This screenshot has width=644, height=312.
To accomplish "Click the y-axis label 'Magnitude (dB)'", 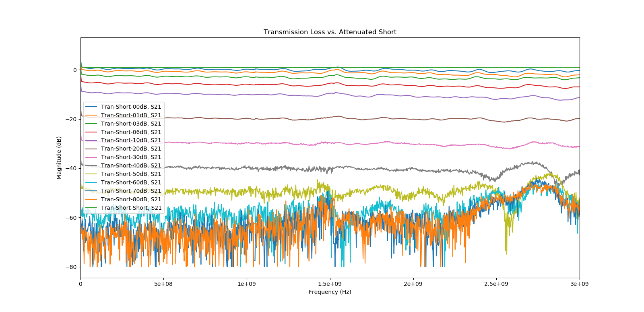I will (59, 158).
